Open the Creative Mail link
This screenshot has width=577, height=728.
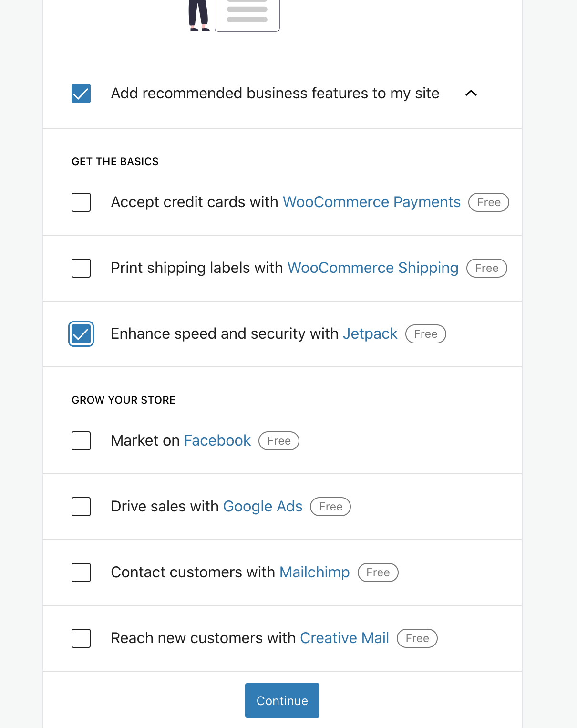pyautogui.click(x=344, y=638)
